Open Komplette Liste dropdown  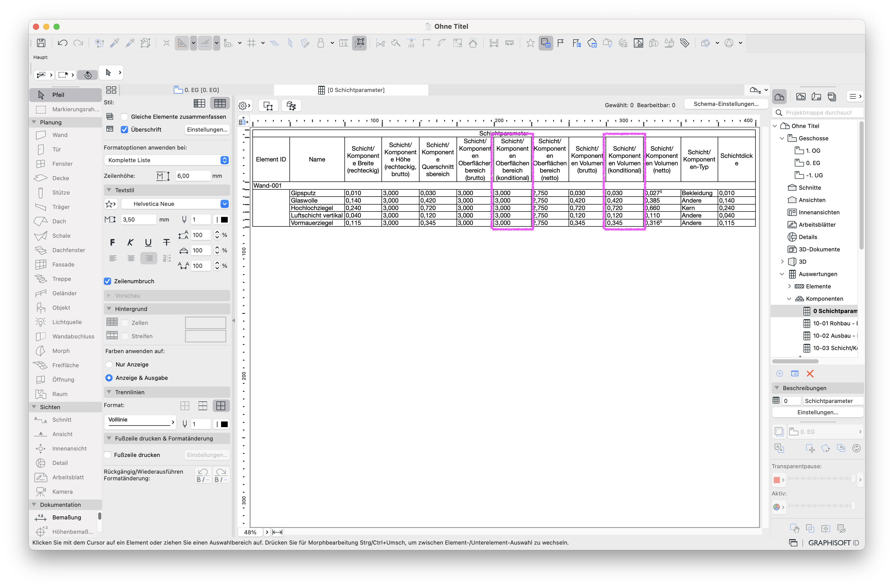pos(166,160)
